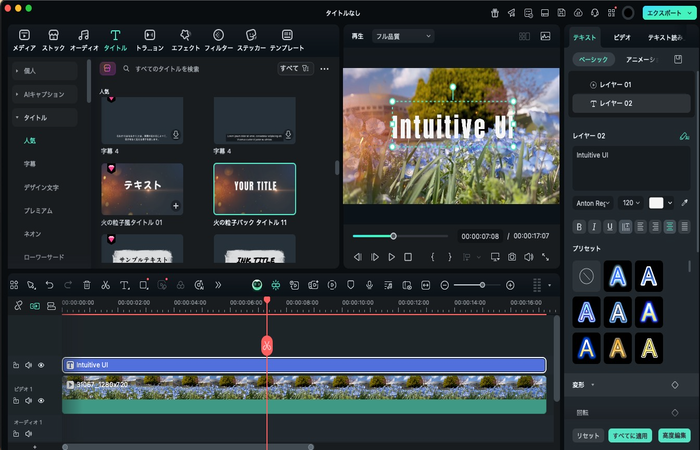
Task: Toggle visibility eye on Intuitive UI track
Action: tap(41, 365)
